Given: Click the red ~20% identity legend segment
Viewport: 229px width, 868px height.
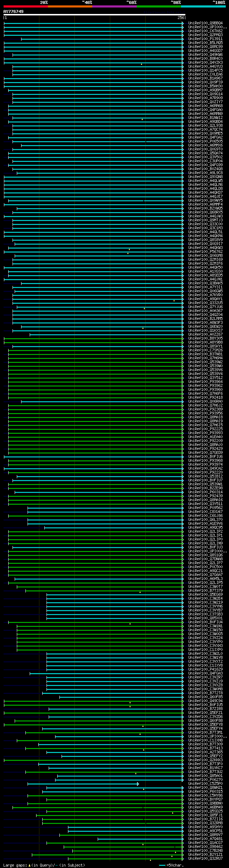Looking at the screenshot, I should point(26,6).
